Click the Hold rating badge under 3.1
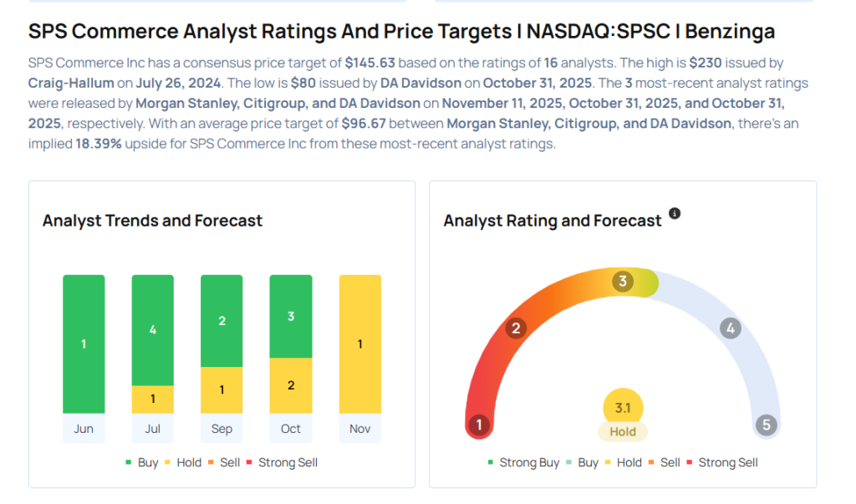Viewport: 856px width, 504px height. point(623,432)
